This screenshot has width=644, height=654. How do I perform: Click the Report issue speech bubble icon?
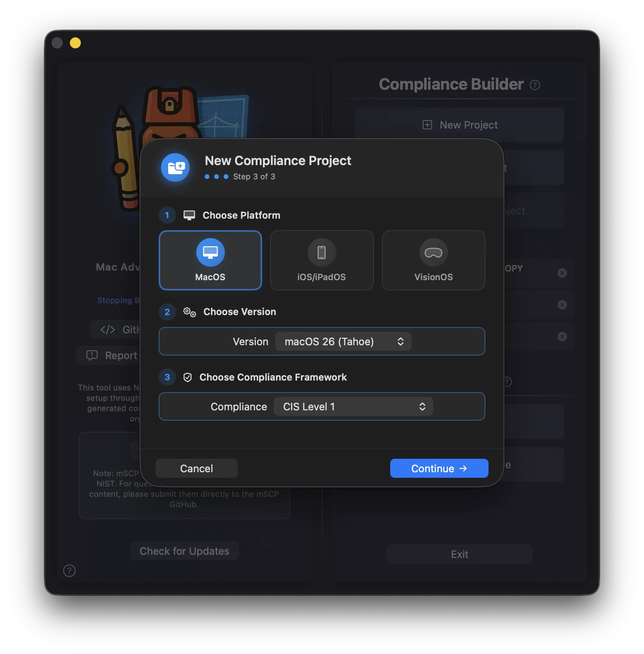point(92,355)
